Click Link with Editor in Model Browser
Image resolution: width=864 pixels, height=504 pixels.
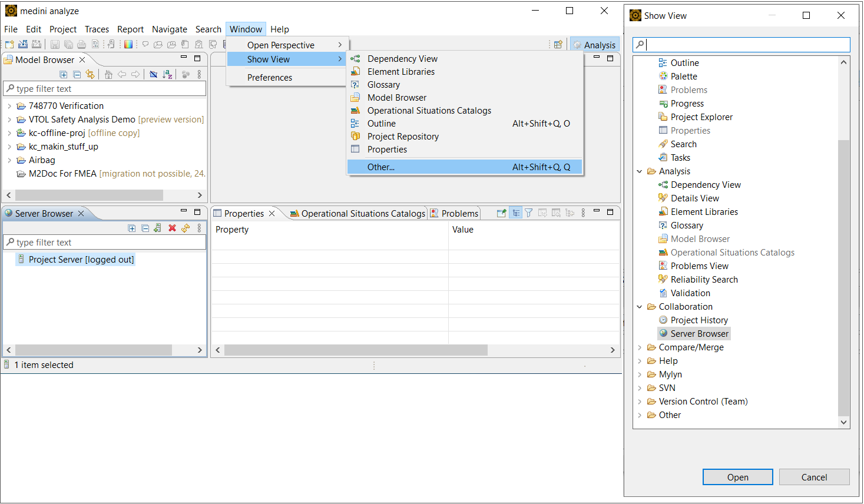[x=90, y=74]
